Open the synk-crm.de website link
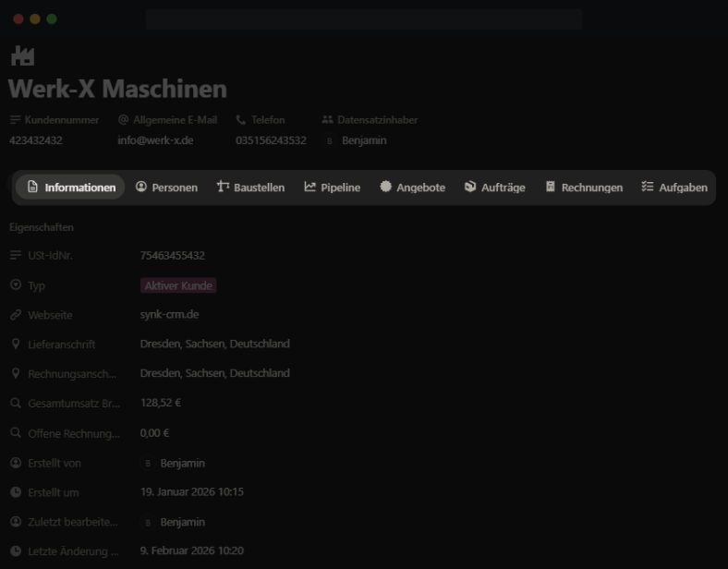The height and width of the screenshot is (569, 728). coord(169,315)
